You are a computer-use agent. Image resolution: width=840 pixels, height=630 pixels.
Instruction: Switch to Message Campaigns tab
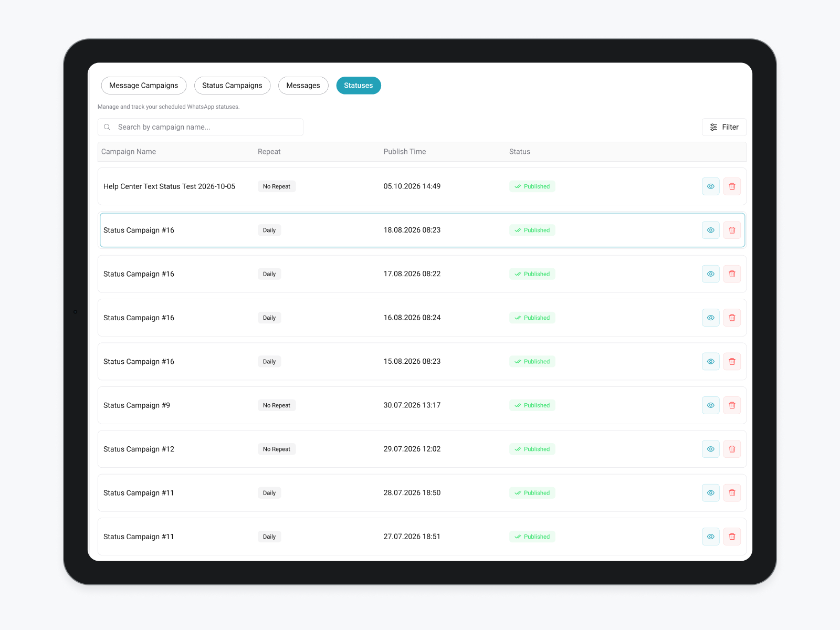click(x=143, y=86)
